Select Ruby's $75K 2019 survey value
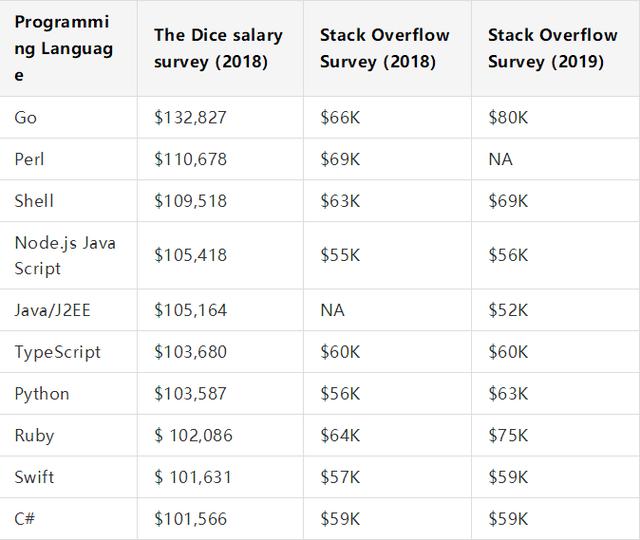Screen dimensions: 640x540 pos(508,436)
